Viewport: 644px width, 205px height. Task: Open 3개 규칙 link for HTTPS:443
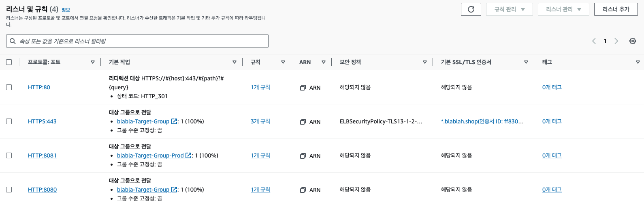pyautogui.click(x=260, y=121)
